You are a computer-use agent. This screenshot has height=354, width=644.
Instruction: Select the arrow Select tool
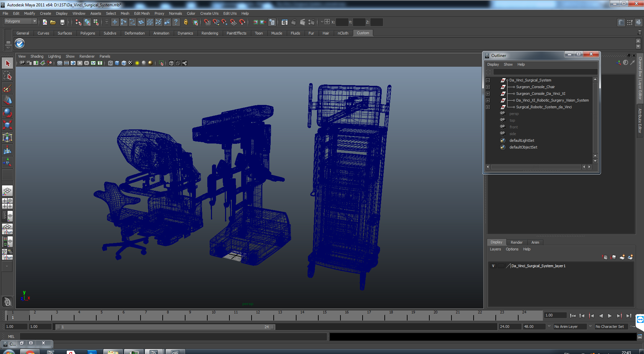pos(7,63)
